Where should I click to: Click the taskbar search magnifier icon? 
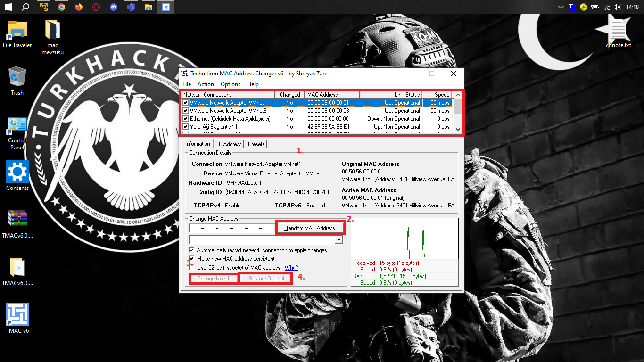26,7
